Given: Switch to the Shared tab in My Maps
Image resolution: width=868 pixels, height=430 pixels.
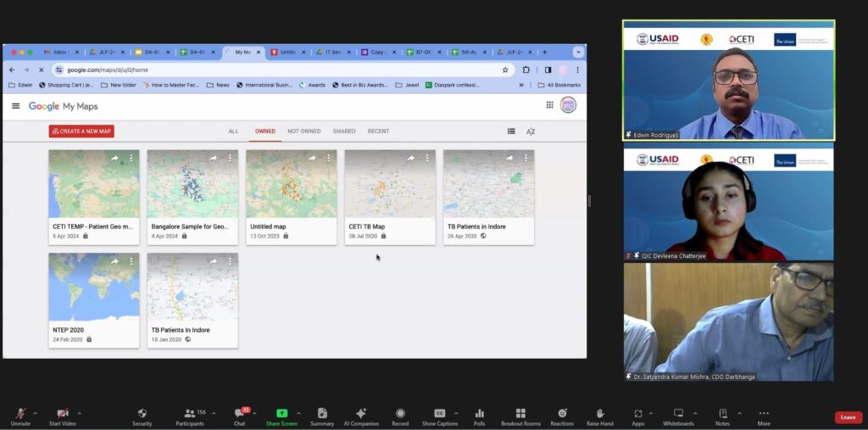Looking at the screenshot, I should pos(344,131).
